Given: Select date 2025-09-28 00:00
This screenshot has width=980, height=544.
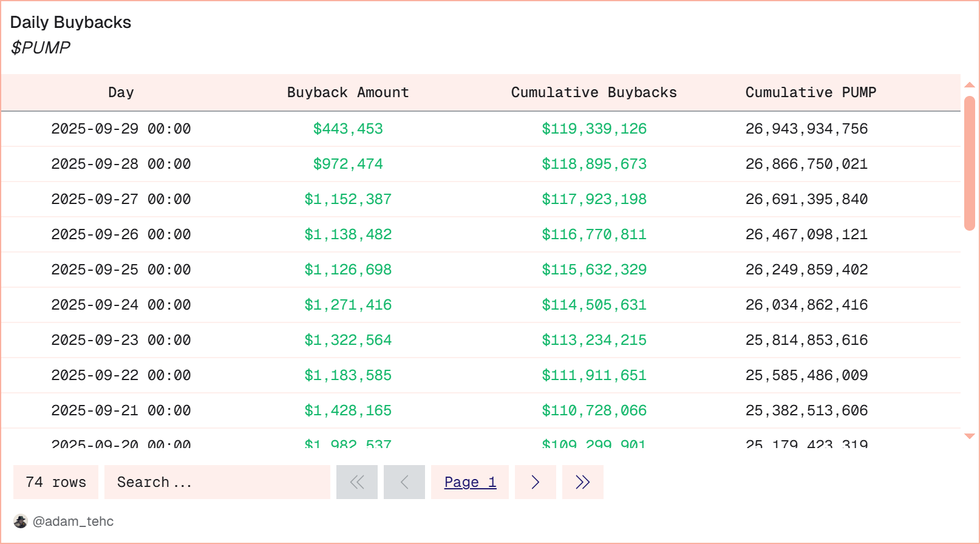Looking at the screenshot, I should 121,164.
